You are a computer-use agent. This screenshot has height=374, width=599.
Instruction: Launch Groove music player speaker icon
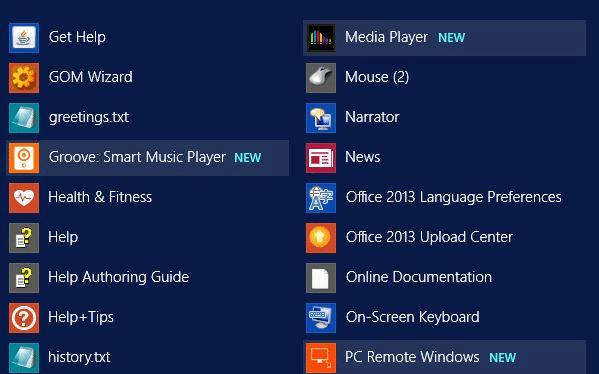coord(24,158)
